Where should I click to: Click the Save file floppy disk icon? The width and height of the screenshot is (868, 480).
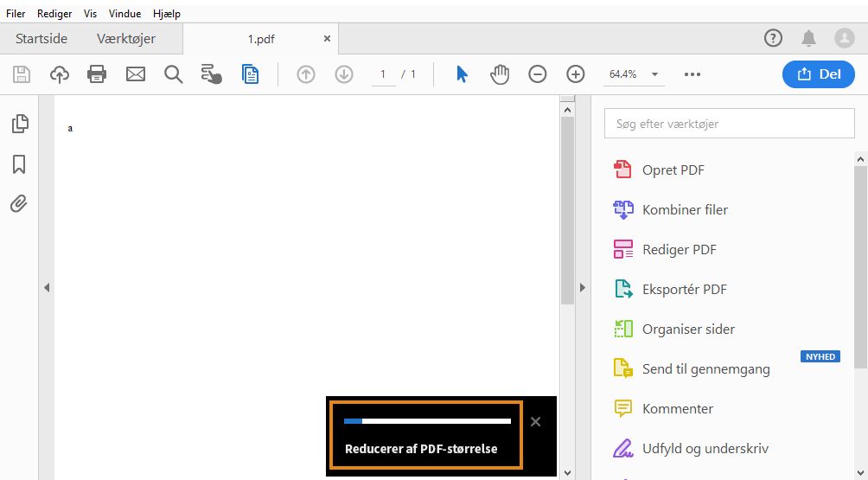click(x=22, y=74)
